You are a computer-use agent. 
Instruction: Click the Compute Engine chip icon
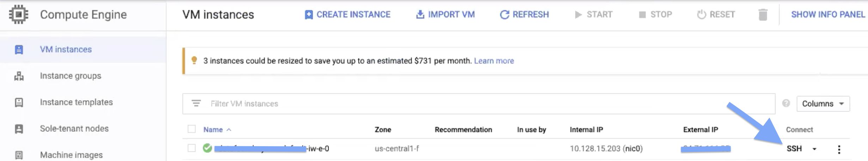pos(18,15)
